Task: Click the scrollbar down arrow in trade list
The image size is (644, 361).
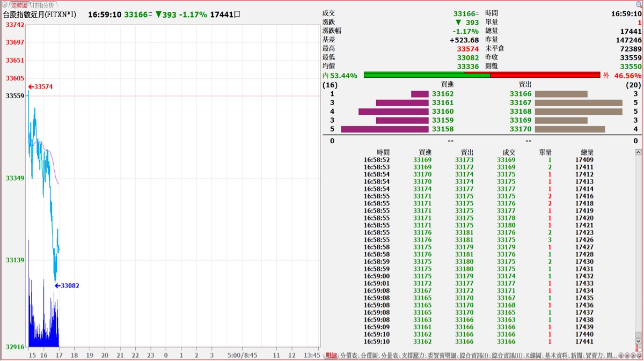Action: point(638,341)
